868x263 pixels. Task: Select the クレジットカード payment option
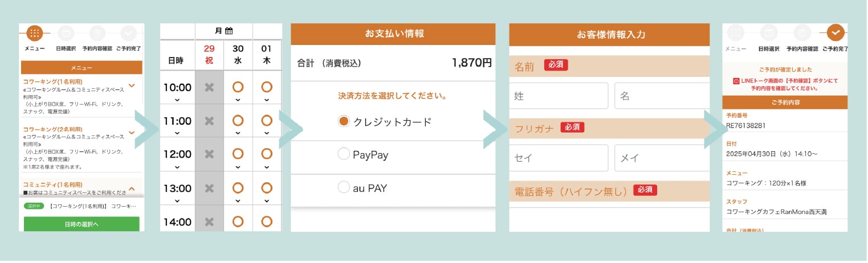pos(343,121)
